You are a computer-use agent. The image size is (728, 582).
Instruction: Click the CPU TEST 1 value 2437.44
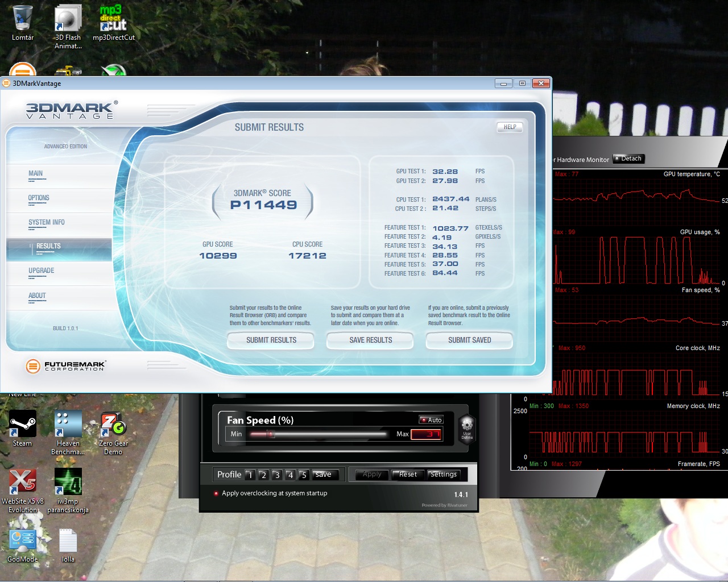[x=450, y=199]
